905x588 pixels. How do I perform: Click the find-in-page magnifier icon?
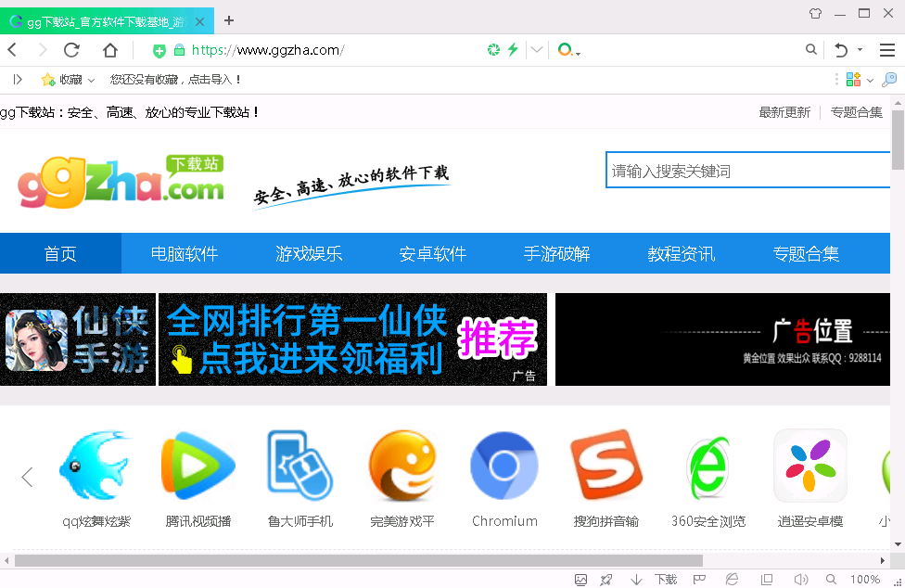[889, 79]
